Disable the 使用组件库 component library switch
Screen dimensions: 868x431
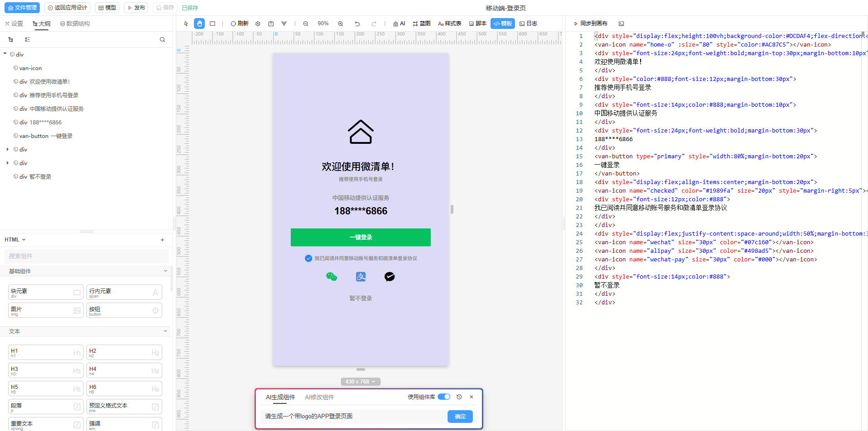click(444, 397)
